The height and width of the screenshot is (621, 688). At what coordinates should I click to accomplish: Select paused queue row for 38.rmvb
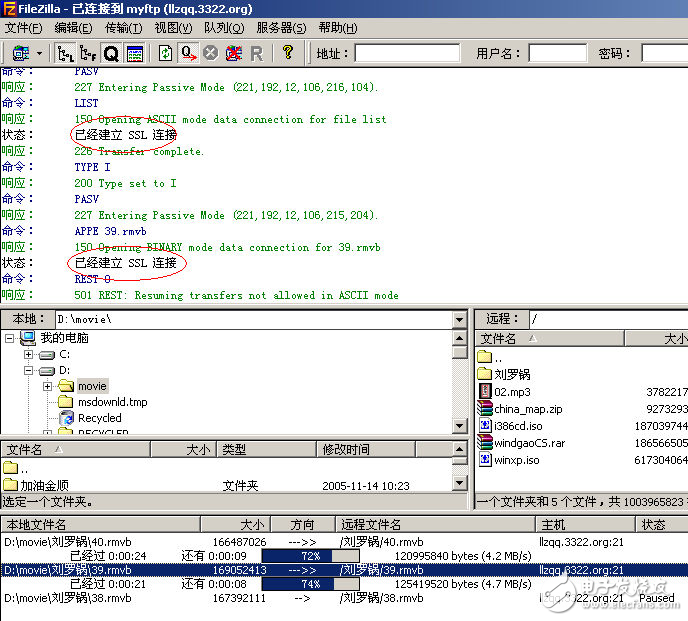pos(344,598)
